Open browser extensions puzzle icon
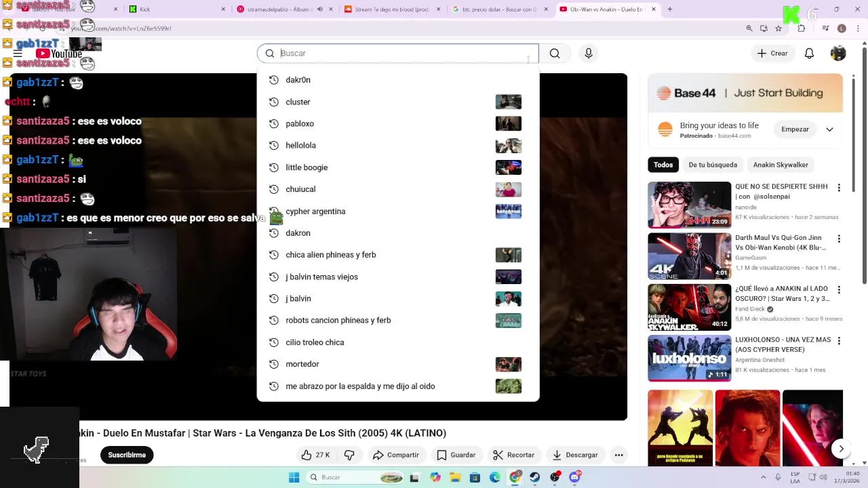 pos(802,28)
